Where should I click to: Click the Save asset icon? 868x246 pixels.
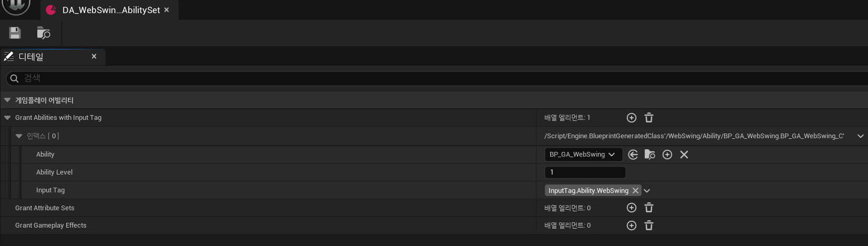coord(15,33)
